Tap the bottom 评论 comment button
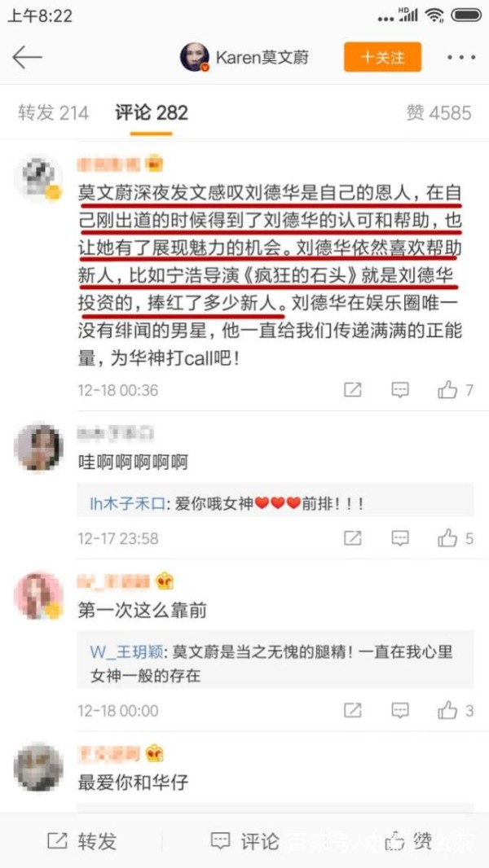This screenshot has width=489, height=868. click(x=244, y=842)
